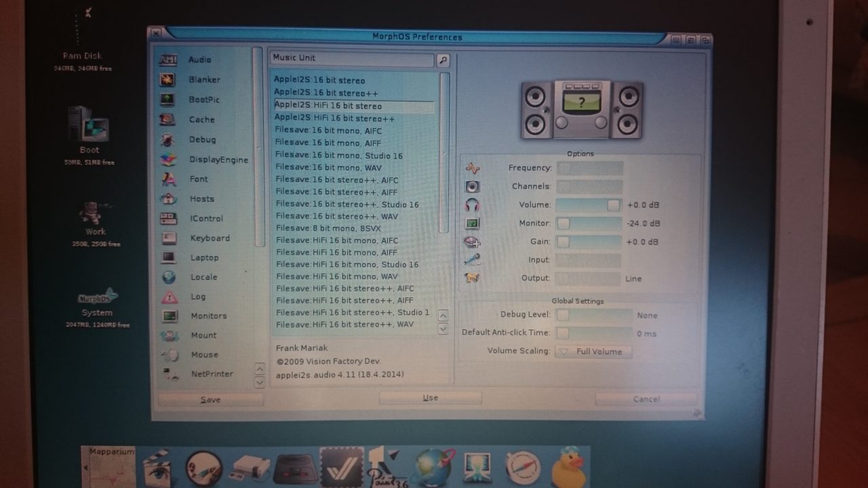The height and width of the screenshot is (488, 868).
Task: Launch the compass dock icon
Action: pos(523,468)
